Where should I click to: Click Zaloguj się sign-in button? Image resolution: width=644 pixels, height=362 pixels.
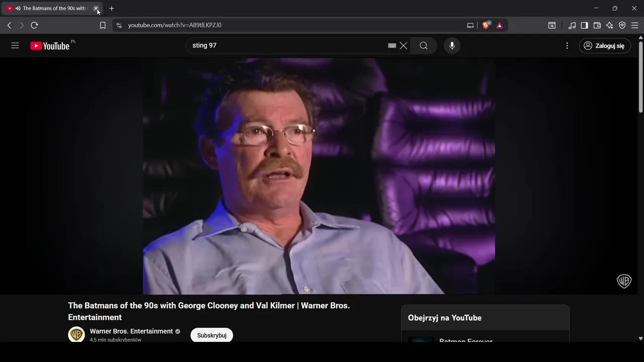click(605, 46)
